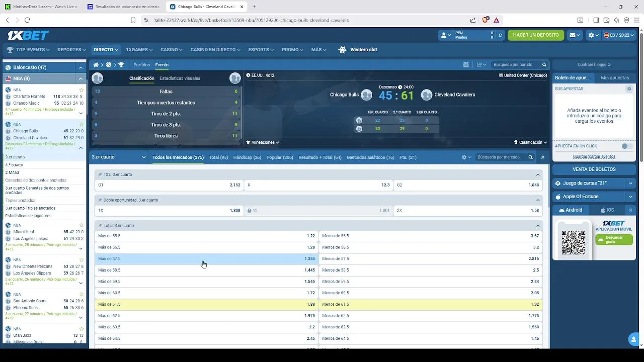Screen dimensions: 644x362
Task: Pin the 1X2 3.er cuarto market
Action: tap(100, 174)
